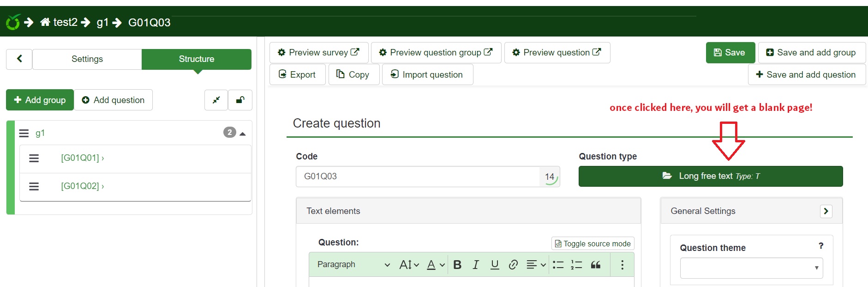This screenshot has width=868, height=287.
Task: Open the font color picker
Action: (435, 264)
